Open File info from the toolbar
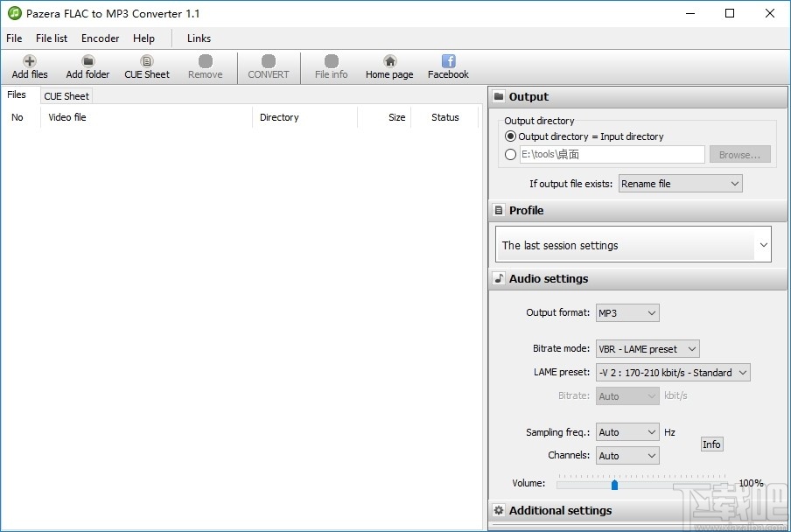791x532 pixels. [331, 66]
